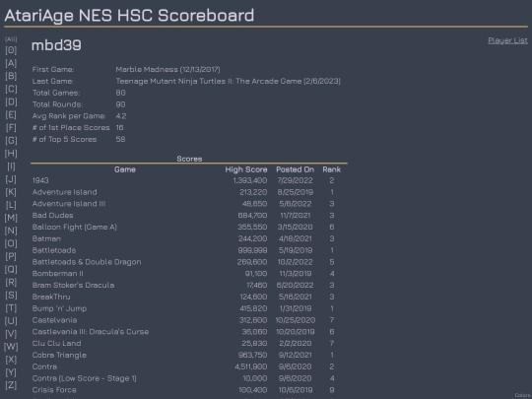Click the Rank column header
The width and height of the screenshot is (532, 399).
331,169
